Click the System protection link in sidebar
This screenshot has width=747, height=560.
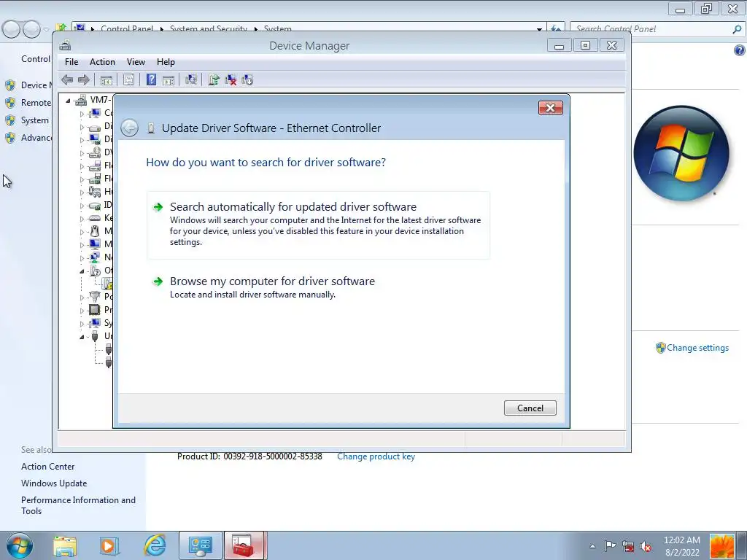click(35, 120)
